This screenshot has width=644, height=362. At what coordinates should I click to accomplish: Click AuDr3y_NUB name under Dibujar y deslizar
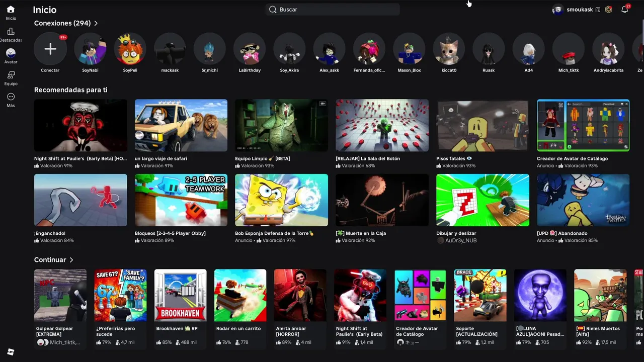(x=461, y=241)
